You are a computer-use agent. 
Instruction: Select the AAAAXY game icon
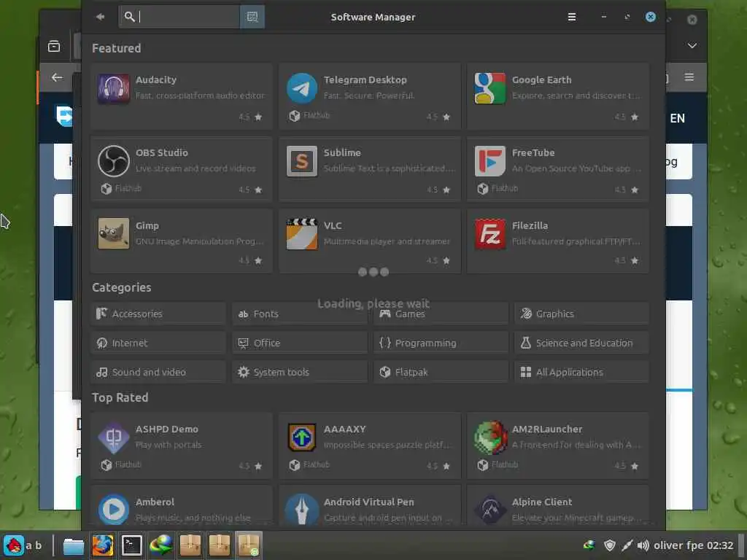(x=301, y=437)
